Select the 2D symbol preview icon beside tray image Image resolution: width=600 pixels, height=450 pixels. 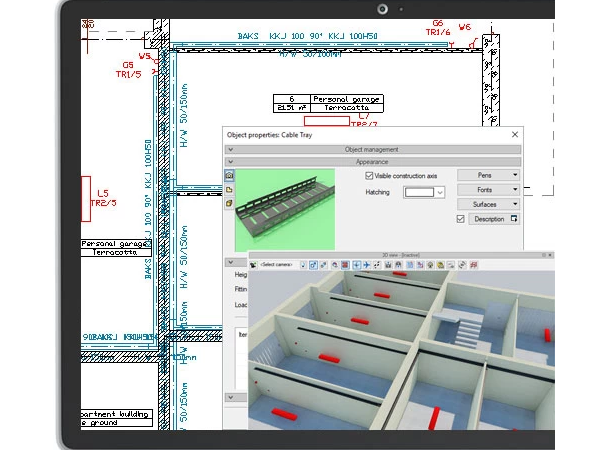(x=229, y=176)
